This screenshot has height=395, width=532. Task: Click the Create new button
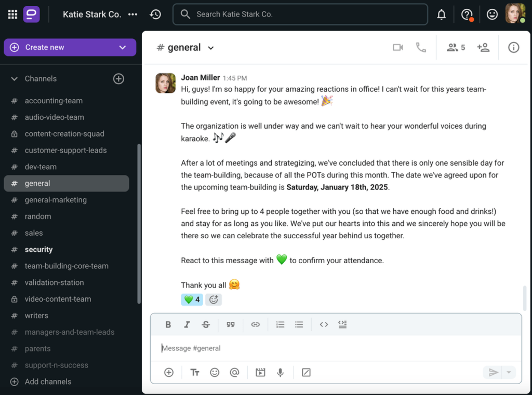point(70,47)
